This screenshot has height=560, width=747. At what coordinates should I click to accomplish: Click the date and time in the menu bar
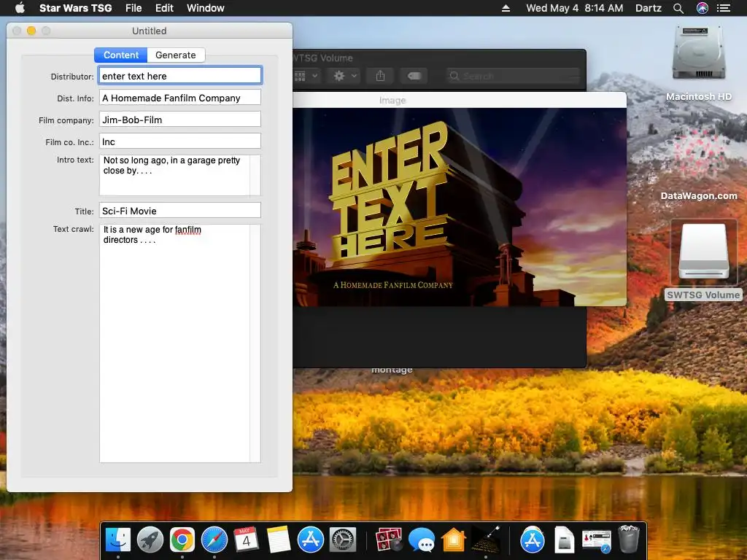[575, 8]
